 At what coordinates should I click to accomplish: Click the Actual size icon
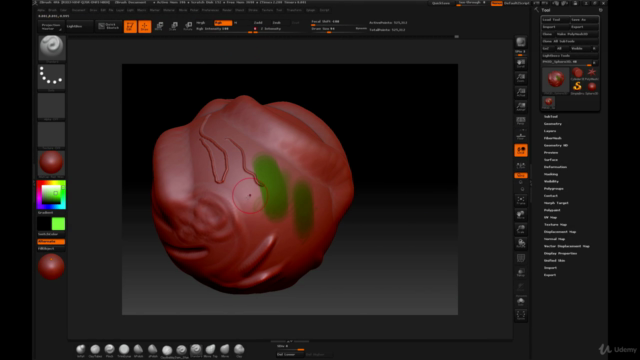coord(521,92)
